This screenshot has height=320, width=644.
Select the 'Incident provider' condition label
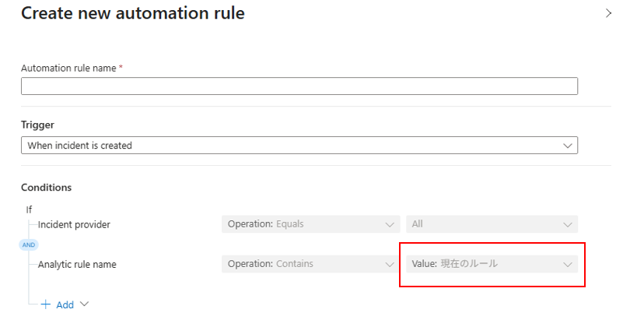click(74, 225)
